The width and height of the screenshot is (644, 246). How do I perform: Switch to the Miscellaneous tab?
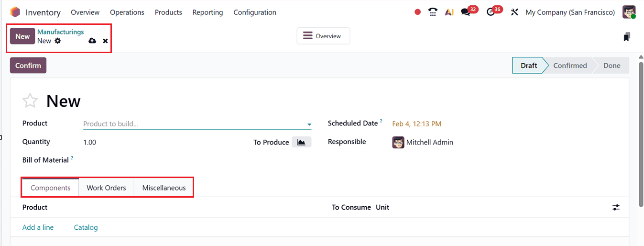[164, 188]
